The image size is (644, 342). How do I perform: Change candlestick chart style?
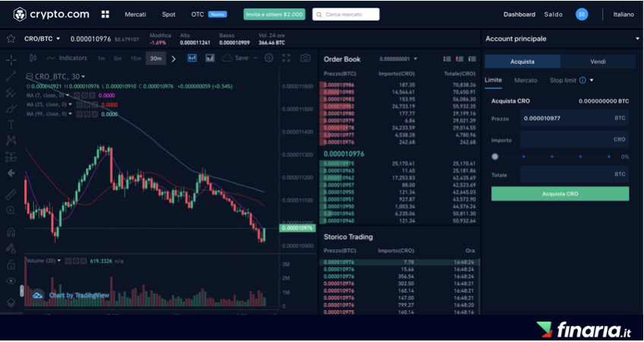pyautogui.click(x=33, y=58)
